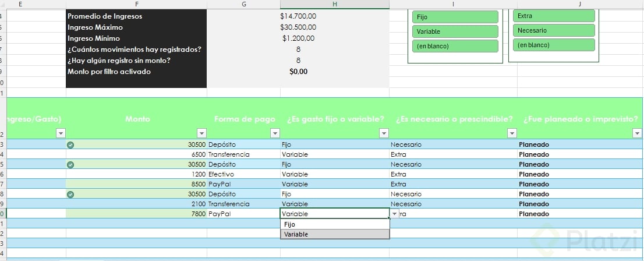Click green check icon above the 6500 Transferencia row

point(70,144)
